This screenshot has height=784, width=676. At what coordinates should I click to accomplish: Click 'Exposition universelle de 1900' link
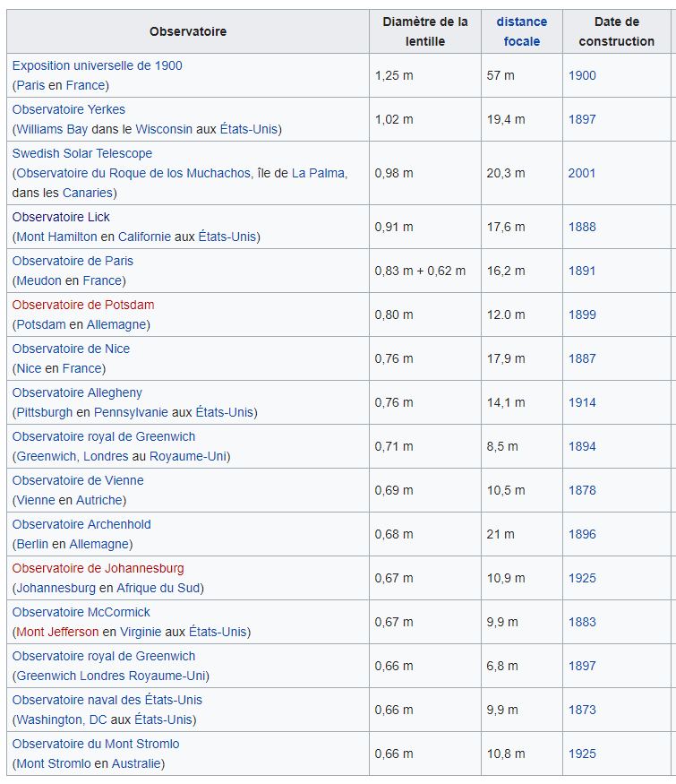(x=97, y=65)
